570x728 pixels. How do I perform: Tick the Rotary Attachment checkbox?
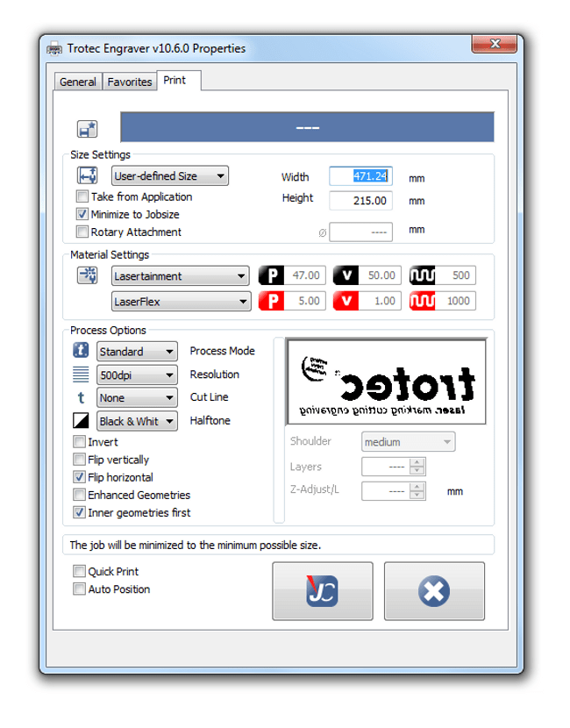(x=82, y=232)
